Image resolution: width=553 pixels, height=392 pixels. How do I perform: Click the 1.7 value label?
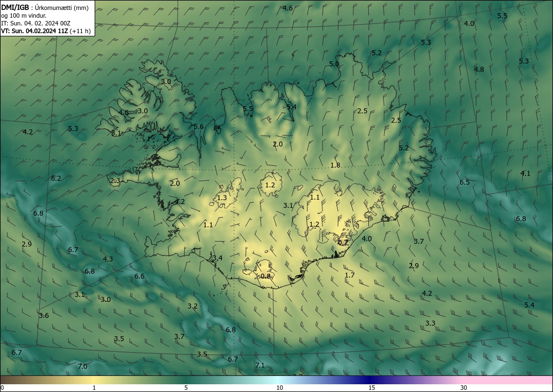(x=349, y=275)
